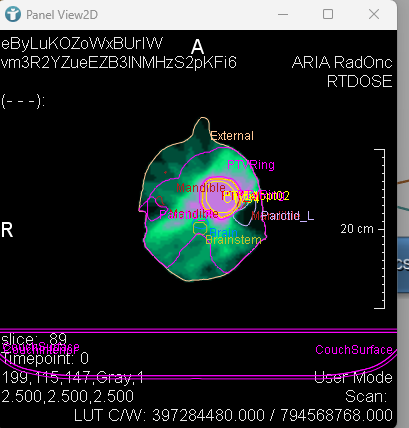Click the 20 cm scale ruler
409x428 pixels.
point(379,229)
